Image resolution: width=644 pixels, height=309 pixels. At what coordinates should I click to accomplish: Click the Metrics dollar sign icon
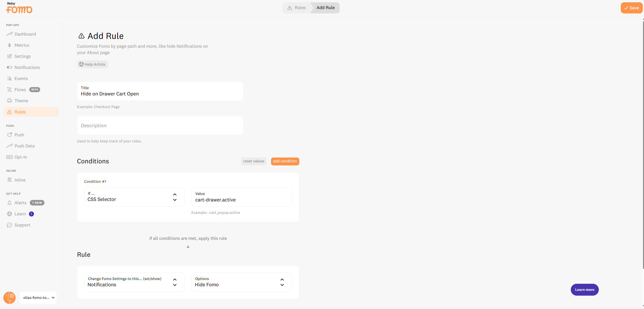pos(9,45)
